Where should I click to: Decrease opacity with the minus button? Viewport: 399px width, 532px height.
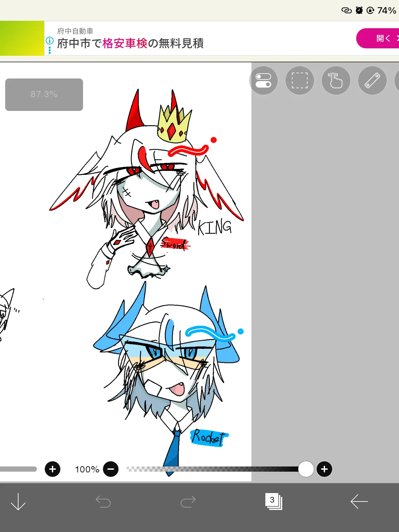click(x=111, y=469)
